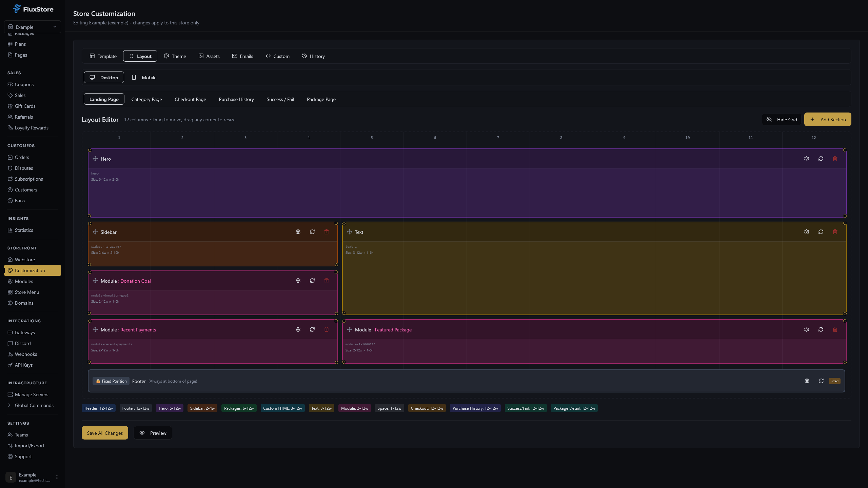
Task: Click refresh icon on Sidebar section
Action: pyautogui.click(x=312, y=232)
